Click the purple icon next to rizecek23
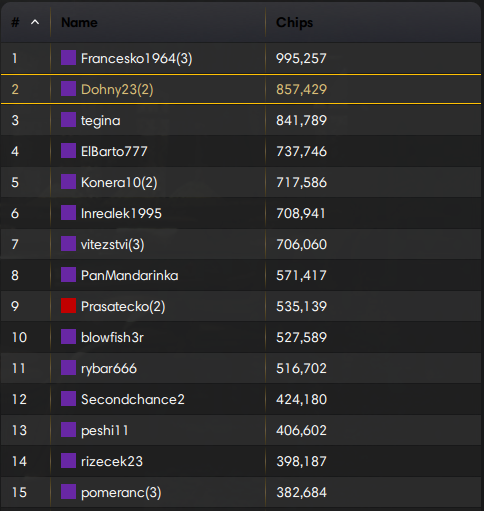The height and width of the screenshot is (511, 484). tap(68, 461)
